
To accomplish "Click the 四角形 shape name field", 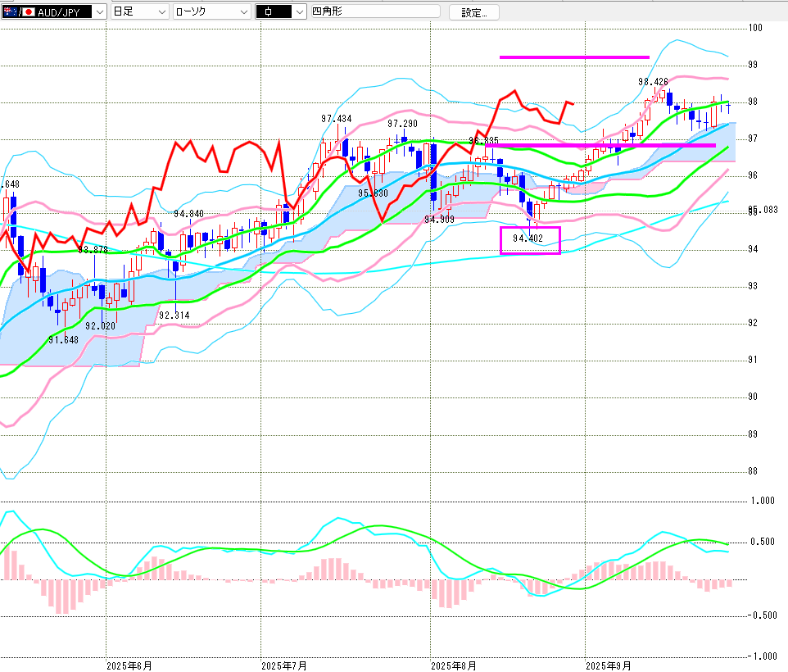I will pyautogui.click(x=374, y=12).
